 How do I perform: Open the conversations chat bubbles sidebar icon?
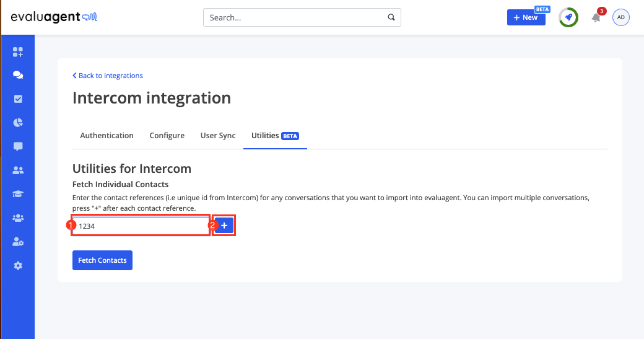click(18, 75)
